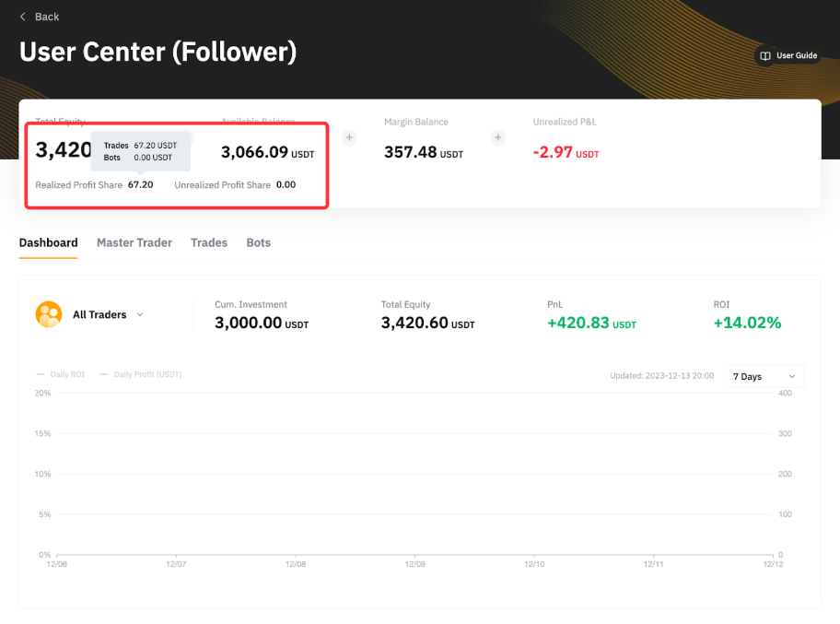Click the Realized Profit Share value 67.20
The height and width of the screenshot is (624, 840).
coord(140,184)
